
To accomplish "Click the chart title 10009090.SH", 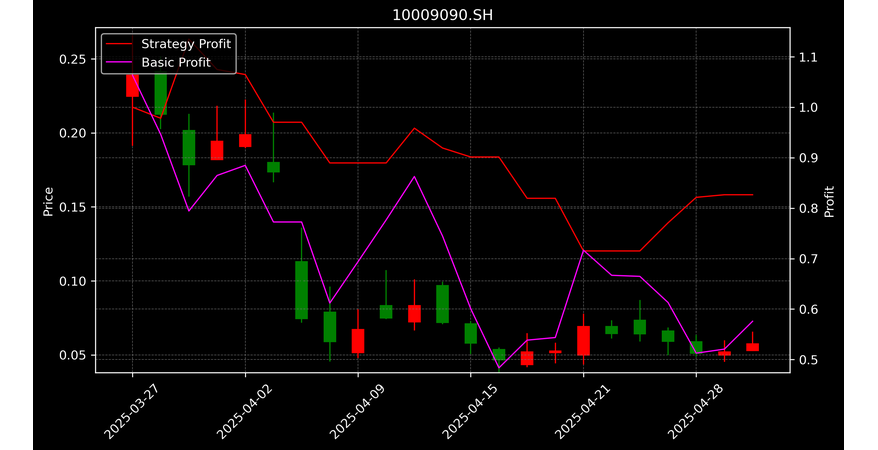I will click(442, 15).
